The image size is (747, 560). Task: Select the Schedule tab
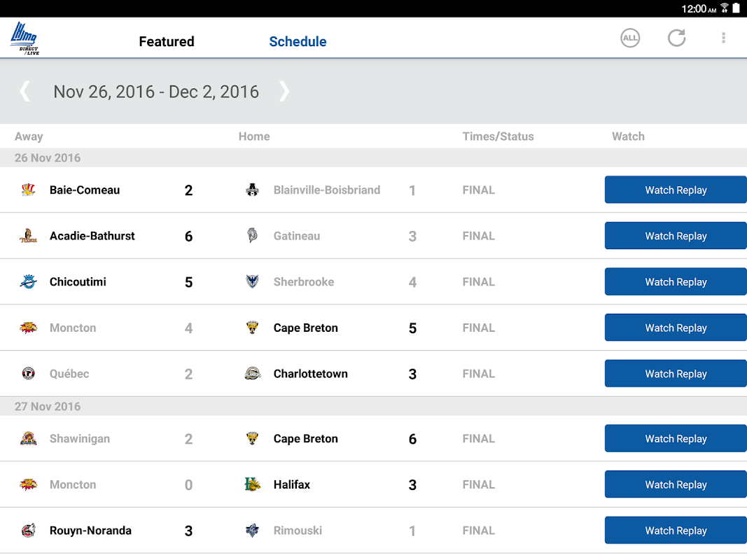(x=298, y=41)
